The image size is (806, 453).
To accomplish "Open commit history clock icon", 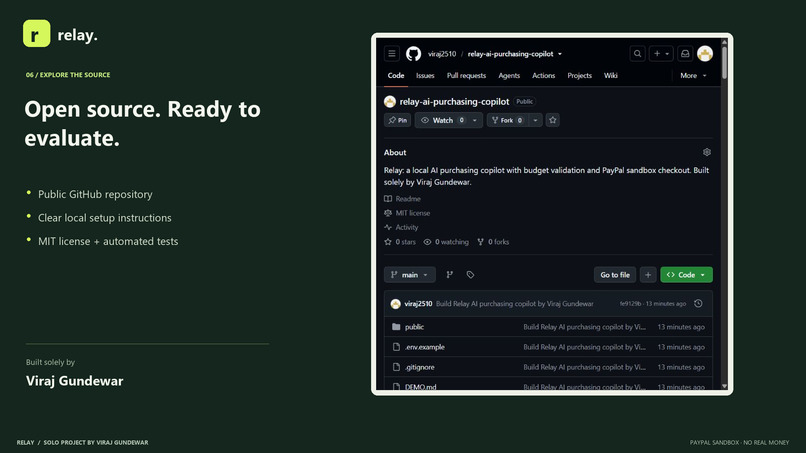I will pos(698,303).
